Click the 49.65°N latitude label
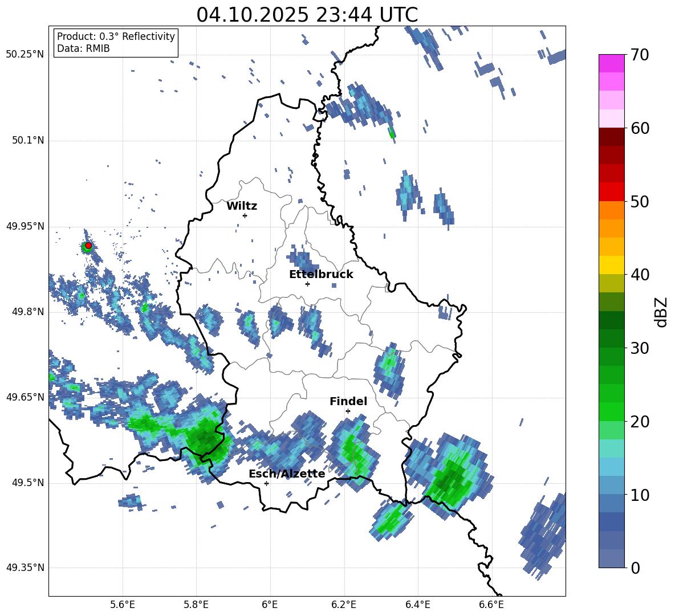 pyautogui.click(x=25, y=397)
